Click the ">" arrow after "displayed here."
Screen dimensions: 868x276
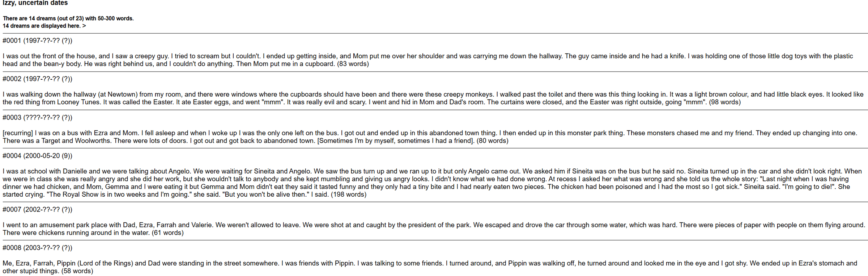click(x=84, y=26)
